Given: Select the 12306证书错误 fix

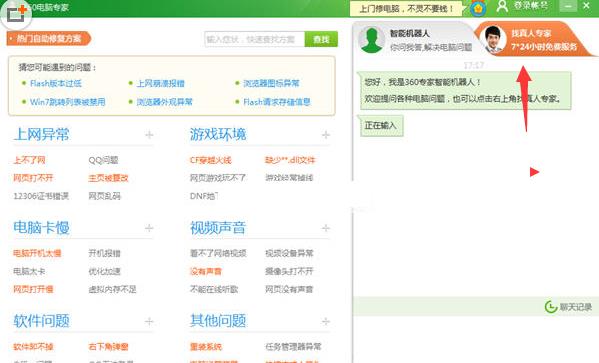Looking at the screenshot, I should (x=41, y=196).
